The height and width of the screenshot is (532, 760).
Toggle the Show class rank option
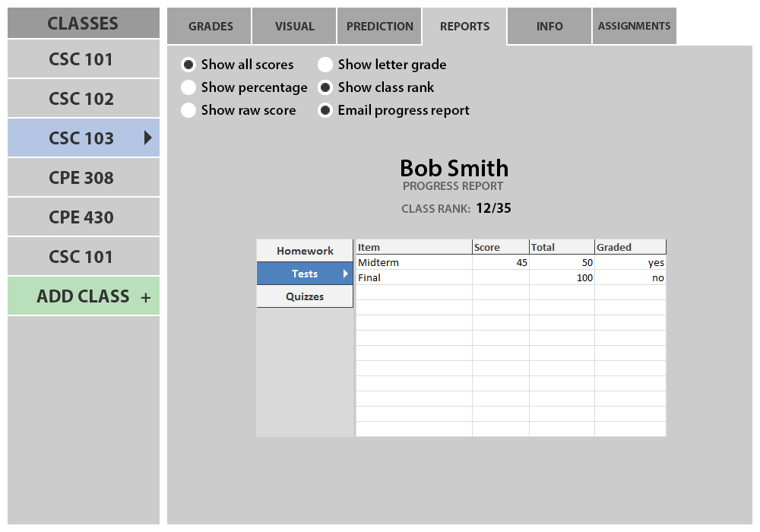(325, 87)
